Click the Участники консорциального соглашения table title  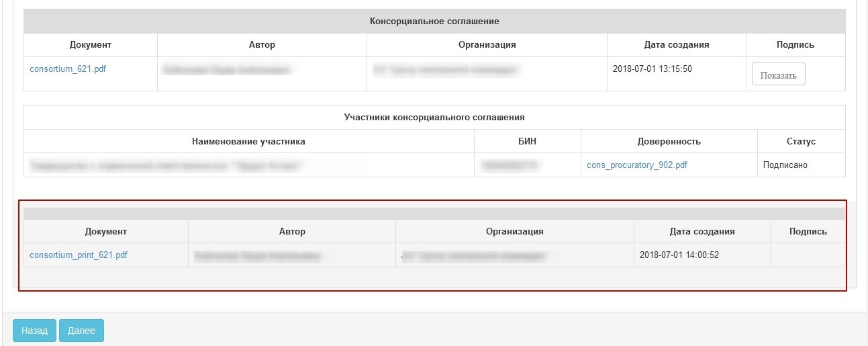[434, 118]
